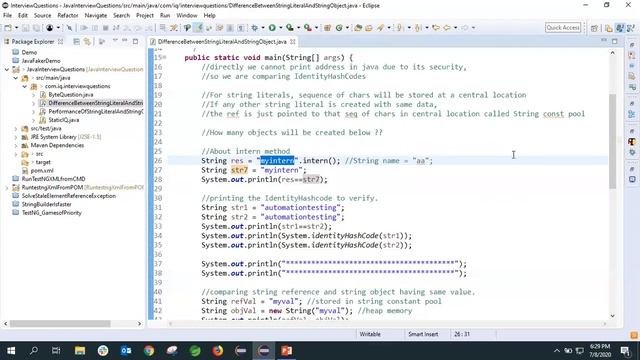Click the Last Edit Location icon
Image resolution: width=640 pixels, height=360 pixels.
point(436,28)
